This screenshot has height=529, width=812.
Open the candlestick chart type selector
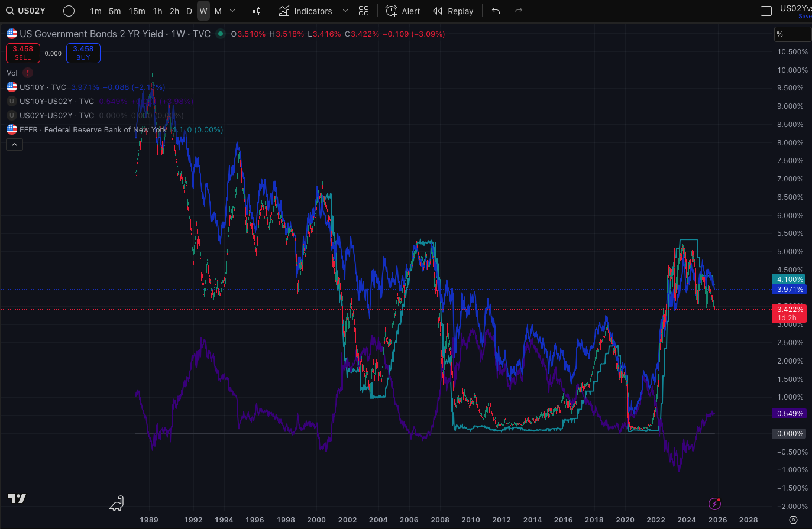256,11
